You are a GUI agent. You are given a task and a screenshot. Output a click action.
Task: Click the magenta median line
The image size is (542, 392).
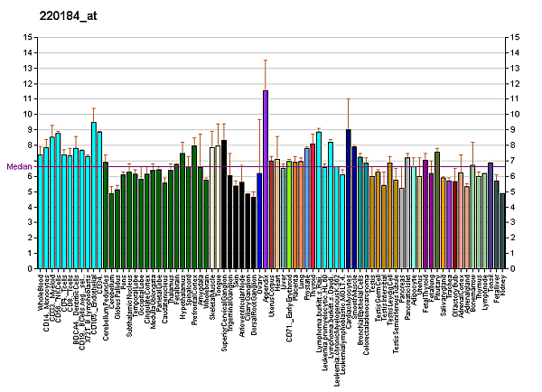[271, 165]
